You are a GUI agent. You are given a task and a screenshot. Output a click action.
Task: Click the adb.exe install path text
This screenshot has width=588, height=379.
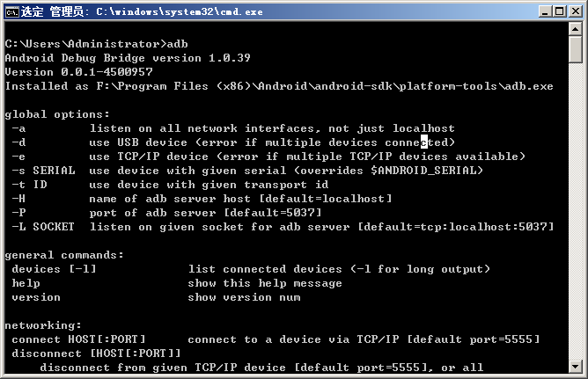(325, 86)
